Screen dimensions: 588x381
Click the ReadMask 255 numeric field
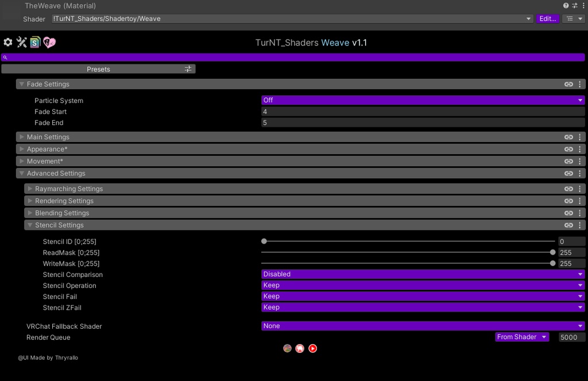571,253
